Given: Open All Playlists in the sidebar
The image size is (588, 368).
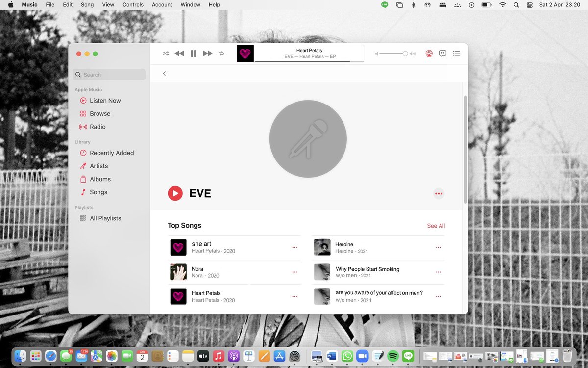Looking at the screenshot, I should [100, 218].
